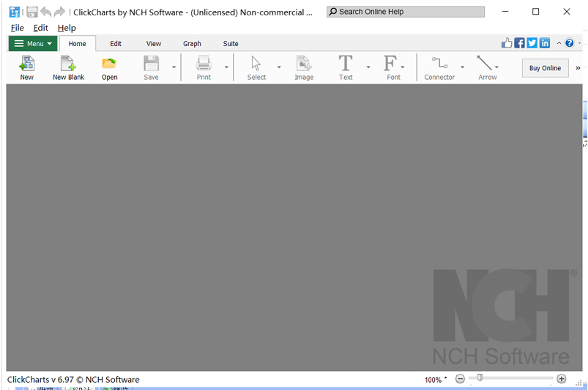Collapse the ribbon with caret icon
This screenshot has width=588, height=390.
pyautogui.click(x=559, y=43)
